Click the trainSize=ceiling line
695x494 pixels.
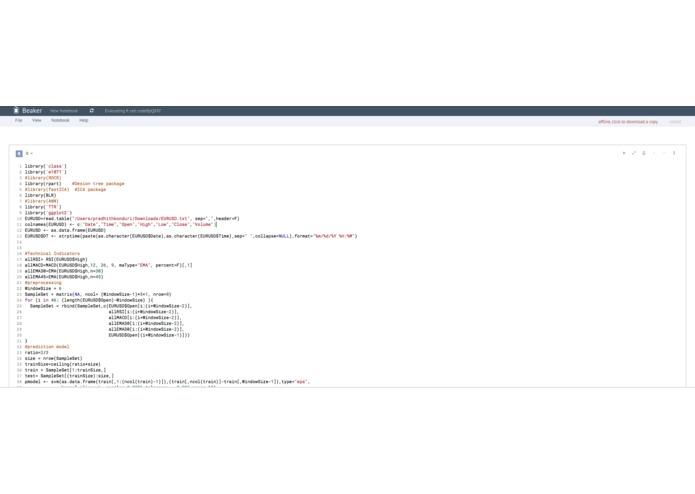point(62,364)
